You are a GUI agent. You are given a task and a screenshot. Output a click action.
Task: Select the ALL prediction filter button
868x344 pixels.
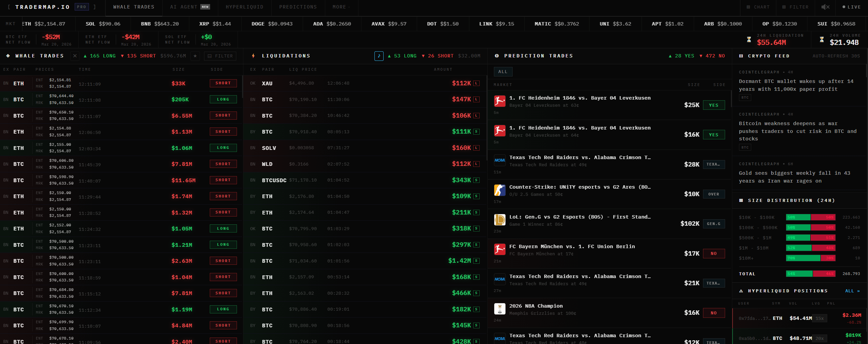point(503,72)
